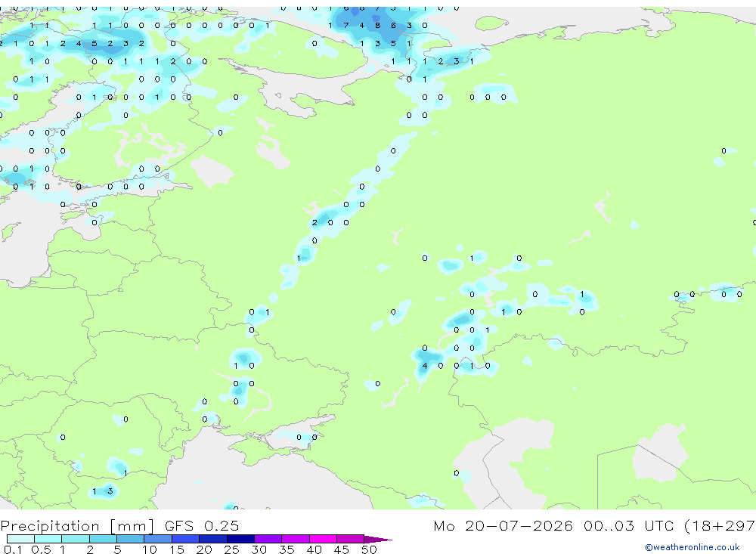This screenshot has height=554, width=756.
Task: Pick the 0.1–0.5 mm lightest cyan legend swatch
Action: click(20, 539)
